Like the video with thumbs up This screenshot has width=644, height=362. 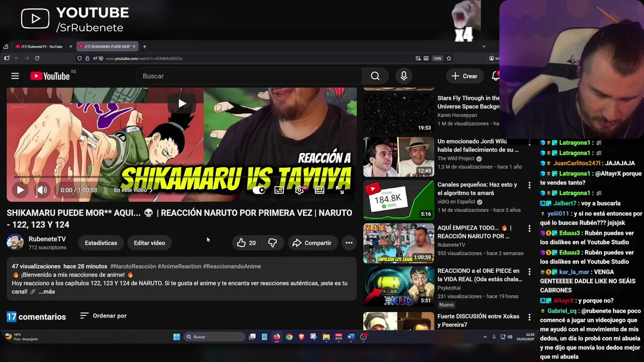pos(246,243)
